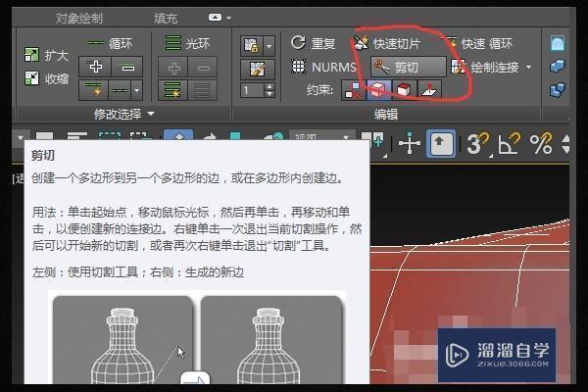Open the 绘制连接 dropdown arrow
The image size is (588, 392).
[529, 68]
